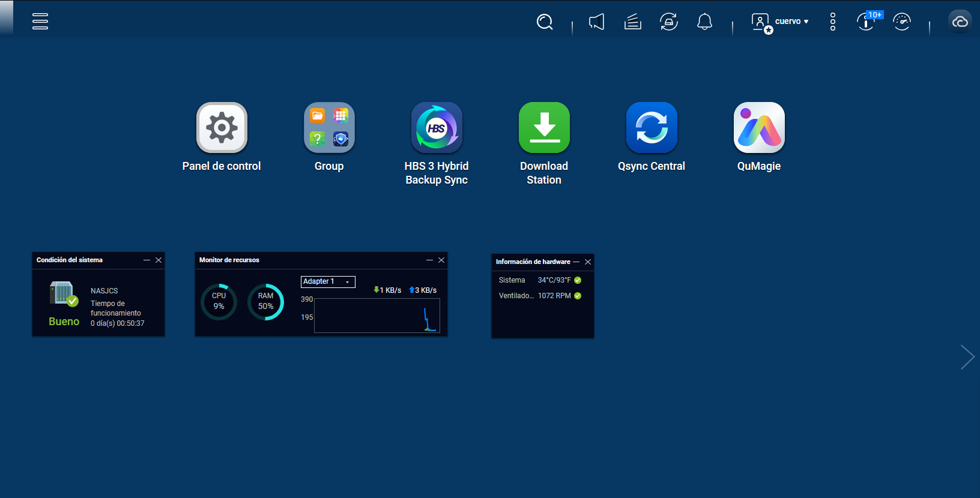Viewport: 980px width, 498px height.
Task: Open external devices icon
Action: (669, 22)
